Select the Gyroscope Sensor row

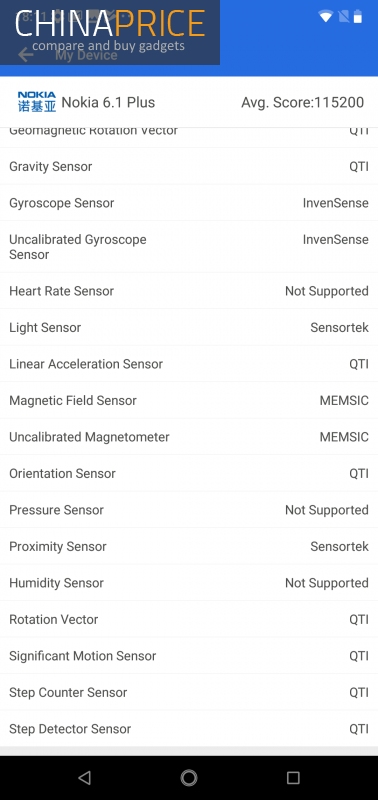(x=189, y=203)
